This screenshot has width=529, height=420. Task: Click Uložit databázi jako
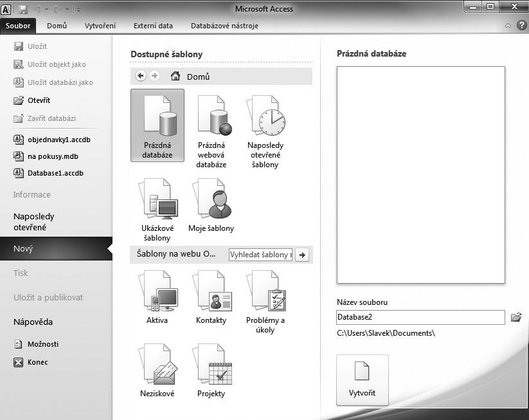point(53,82)
